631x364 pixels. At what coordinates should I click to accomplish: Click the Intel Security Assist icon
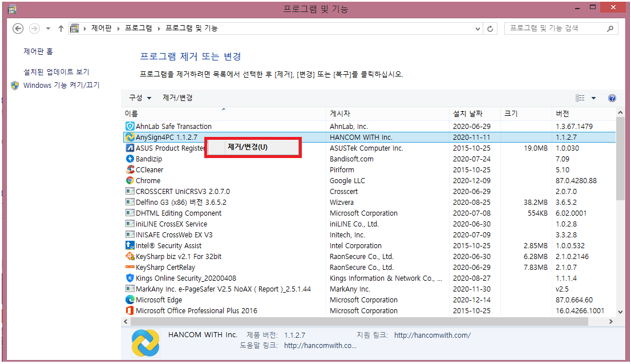[130, 245]
